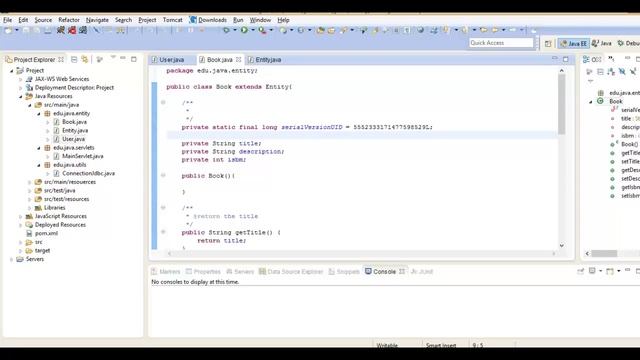This screenshot has height=360, width=640.
Task: Open the Run button dropdown arrow
Action: click(253, 30)
